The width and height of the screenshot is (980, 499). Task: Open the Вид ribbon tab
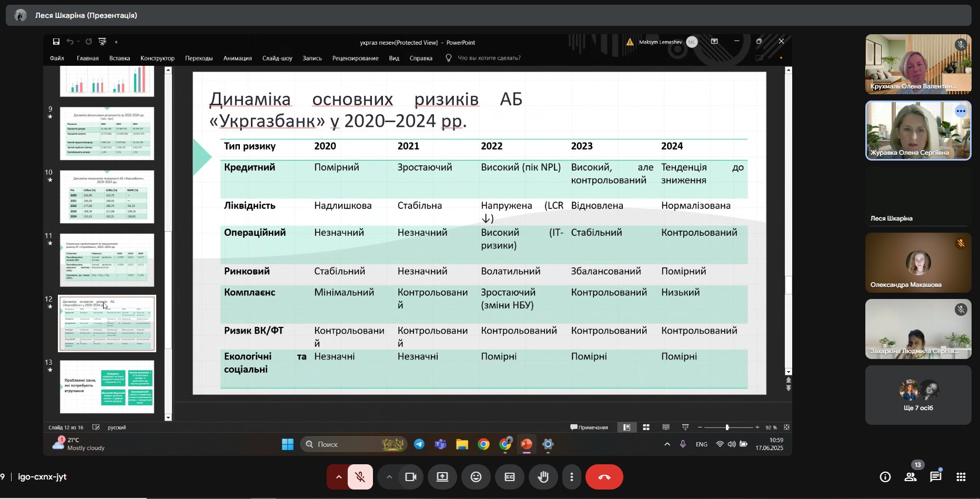[x=394, y=58]
